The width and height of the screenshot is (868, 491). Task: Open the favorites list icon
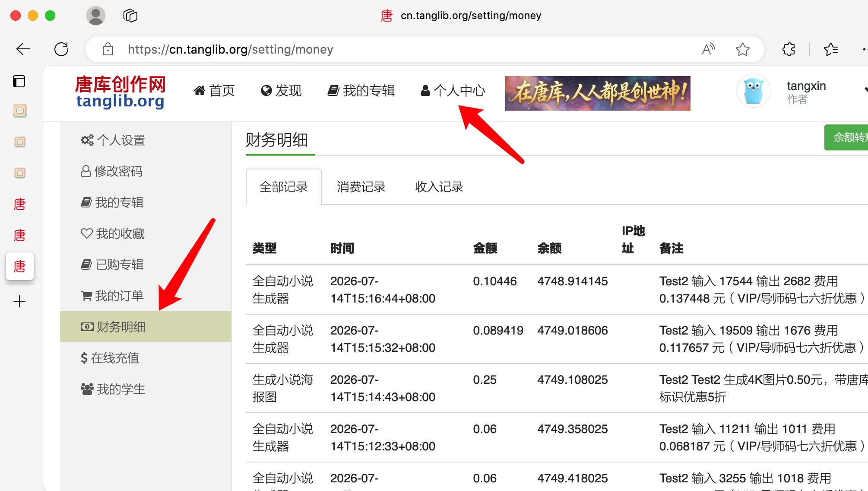coord(830,49)
